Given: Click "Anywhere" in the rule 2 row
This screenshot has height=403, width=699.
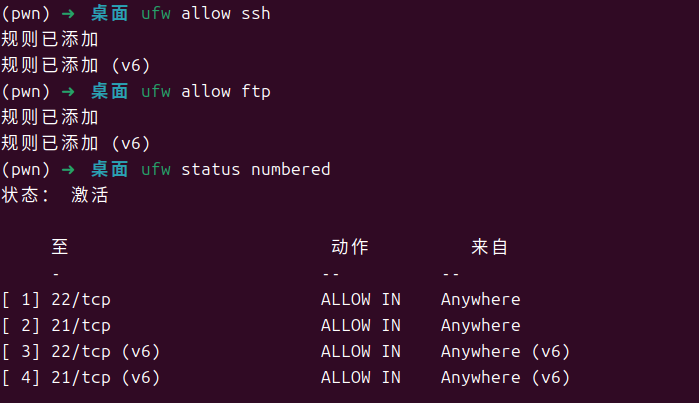Looking at the screenshot, I should [480, 325].
